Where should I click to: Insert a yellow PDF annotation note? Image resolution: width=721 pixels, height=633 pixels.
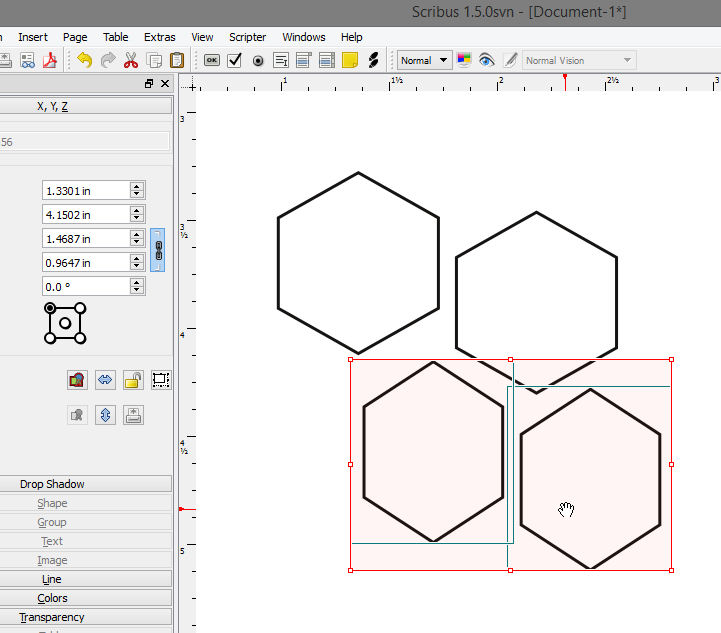(x=349, y=60)
